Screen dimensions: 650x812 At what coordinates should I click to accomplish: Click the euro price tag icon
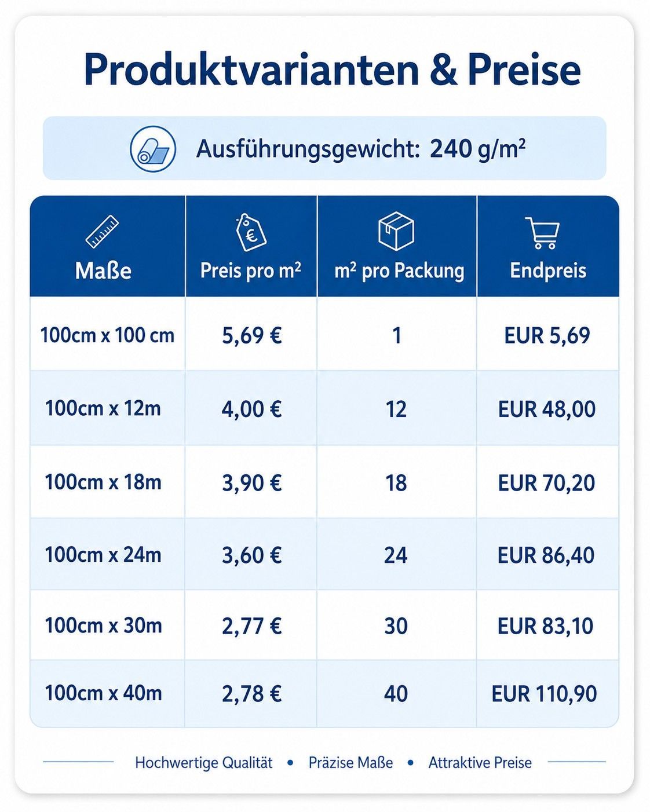tap(251, 232)
